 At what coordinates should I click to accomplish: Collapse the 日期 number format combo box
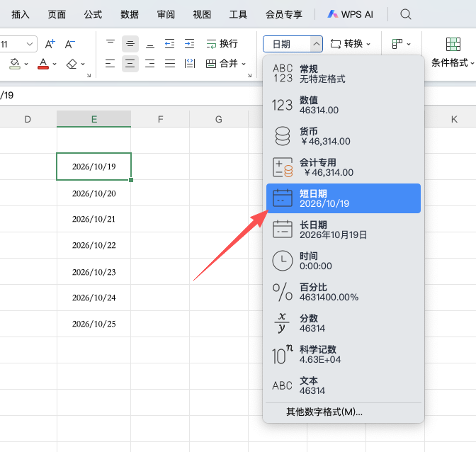[x=316, y=44]
